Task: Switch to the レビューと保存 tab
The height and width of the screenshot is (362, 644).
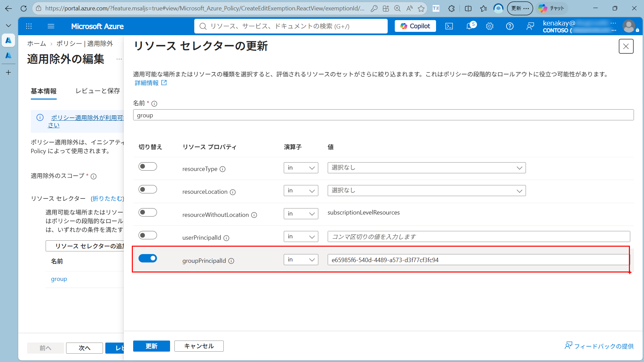Action: [98, 91]
